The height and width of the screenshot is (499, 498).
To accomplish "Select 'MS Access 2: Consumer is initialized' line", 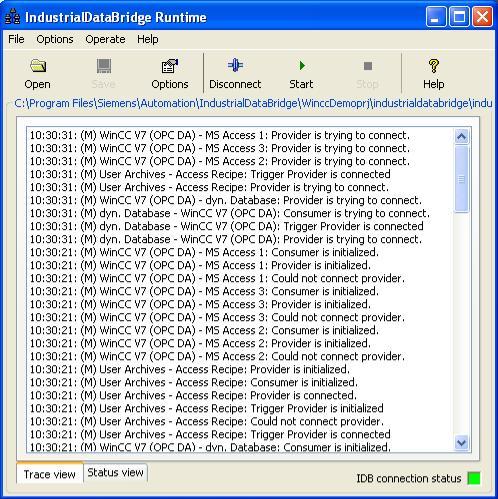I will (204, 330).
